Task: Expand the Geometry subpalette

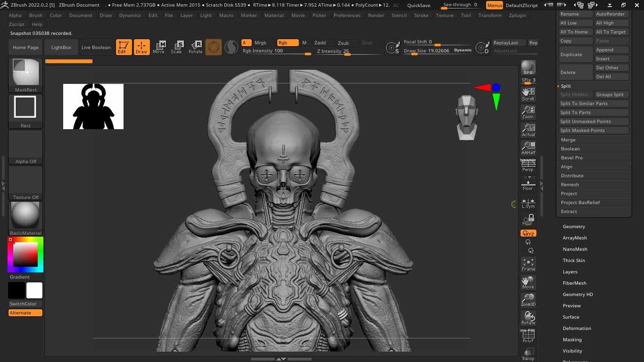Action: 574,227
